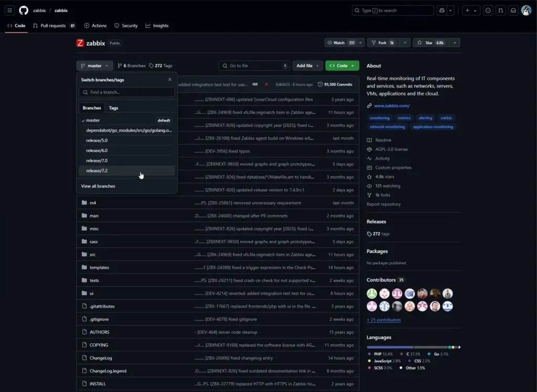
Task: Expand the Star lists dropdown arrow
Action: (x=455, y=43)
